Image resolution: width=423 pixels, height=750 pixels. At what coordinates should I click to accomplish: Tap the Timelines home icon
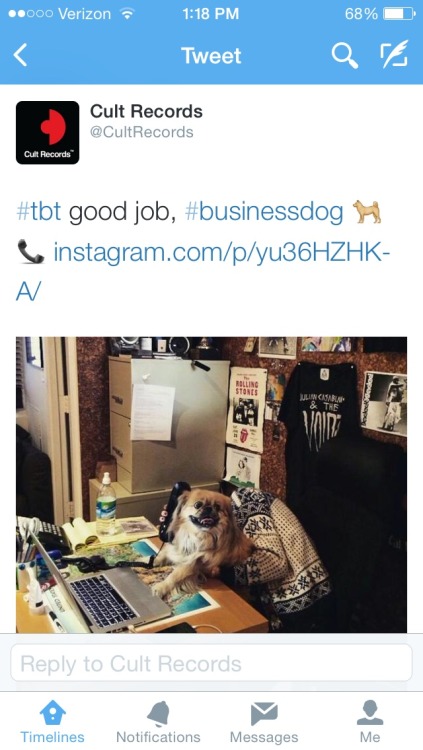coord(52,713)
